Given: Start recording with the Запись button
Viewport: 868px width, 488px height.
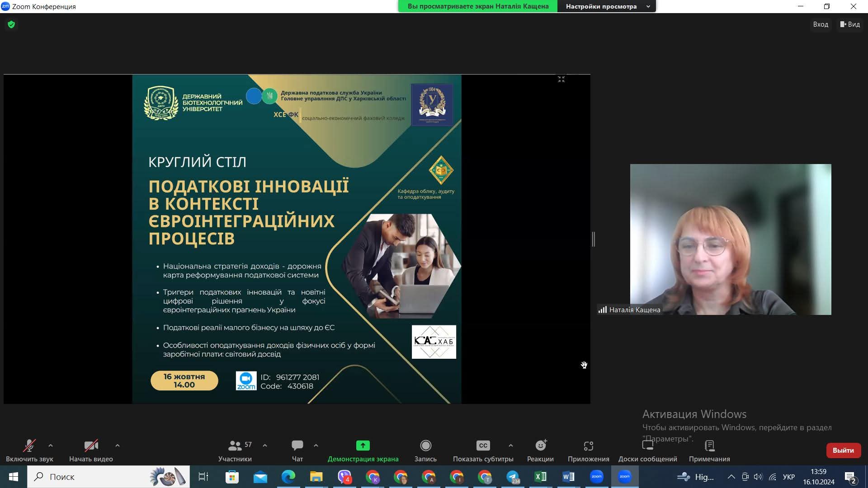Looking at the screenshot, I should (x=425, y=446).
